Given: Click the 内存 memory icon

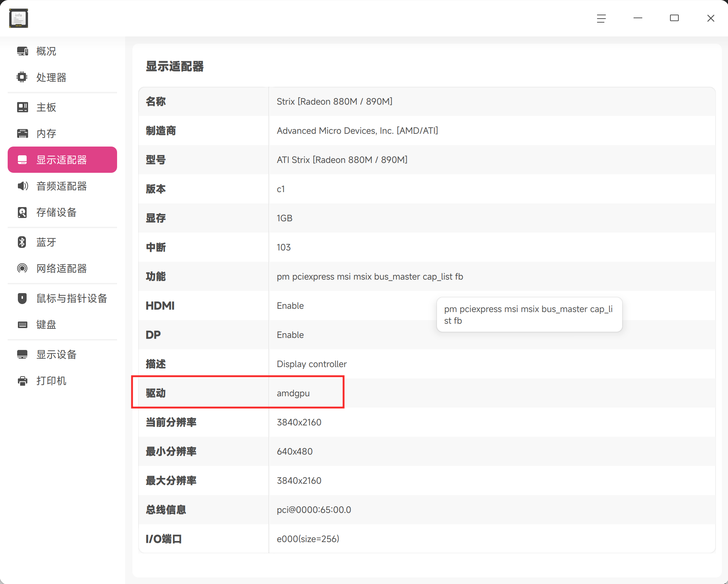Looking at the screenshot, I should click(x=22, y=133).
